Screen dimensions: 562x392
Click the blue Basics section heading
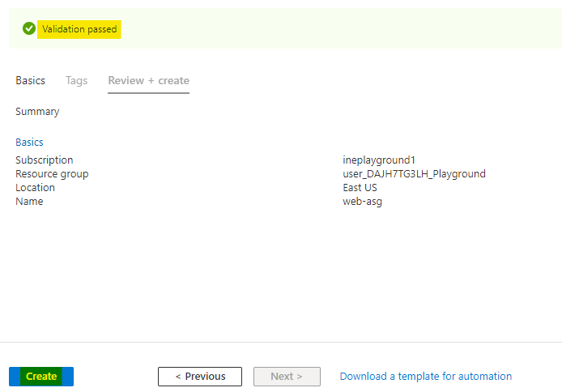click(29, 143)
